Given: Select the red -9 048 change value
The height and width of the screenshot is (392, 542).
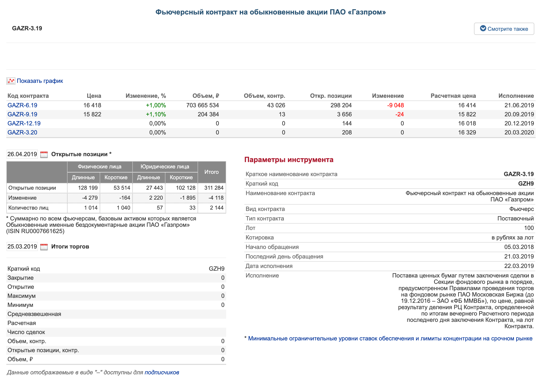Looking at the screenshot, I should coord(395,105).
